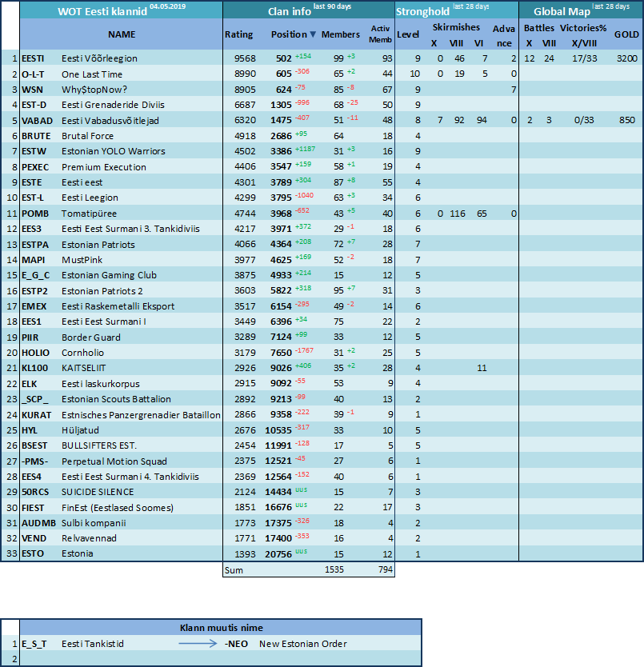This screenshot has width=644, height=667.
Task: Click rating value 9568
Action: [x=245, y=58]
